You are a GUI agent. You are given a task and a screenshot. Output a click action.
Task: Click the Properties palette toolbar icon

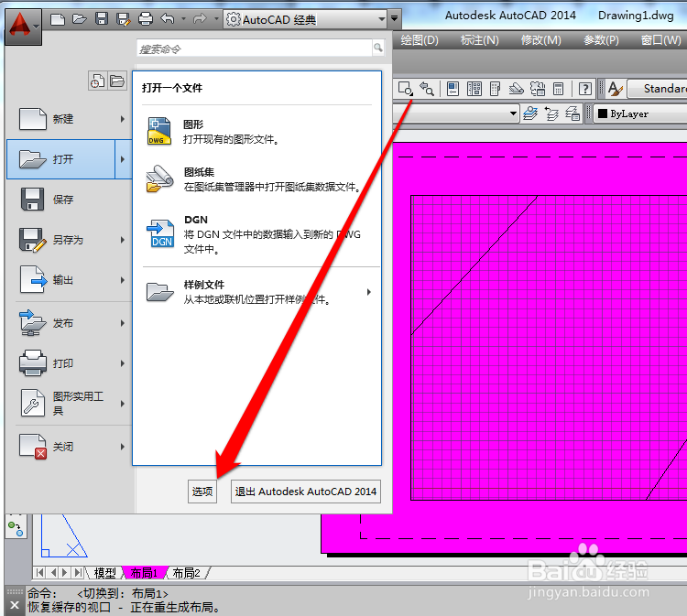click(x=453, y=89)
